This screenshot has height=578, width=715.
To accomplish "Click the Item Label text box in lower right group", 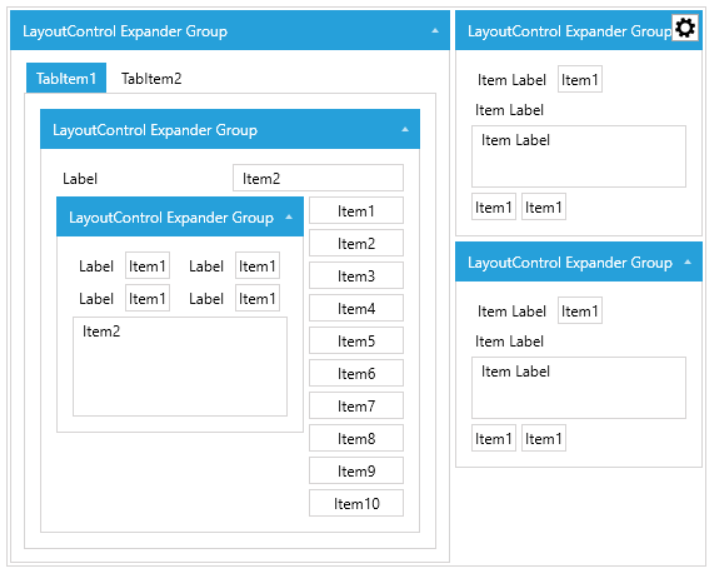I will 579,387.
